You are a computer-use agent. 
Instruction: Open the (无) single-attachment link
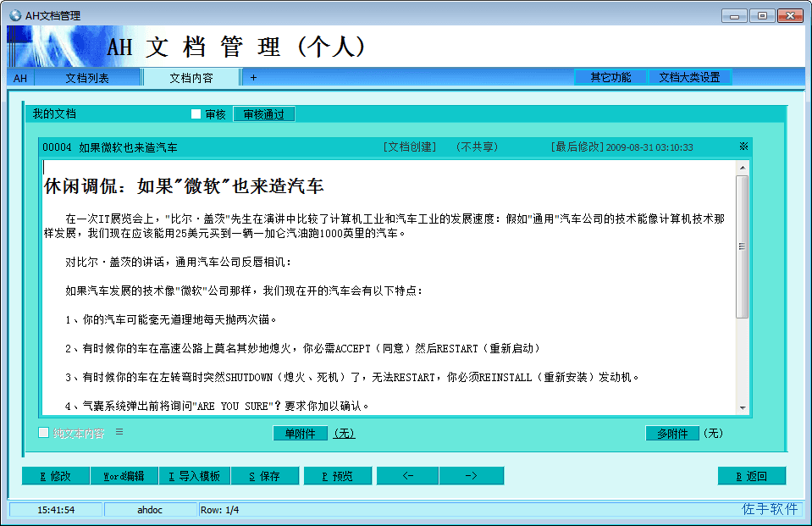345,433
